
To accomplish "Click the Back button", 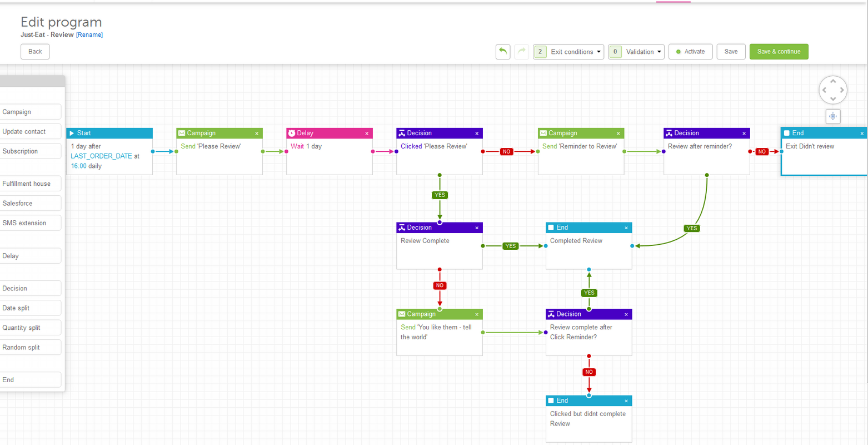I will click(34, 51).
